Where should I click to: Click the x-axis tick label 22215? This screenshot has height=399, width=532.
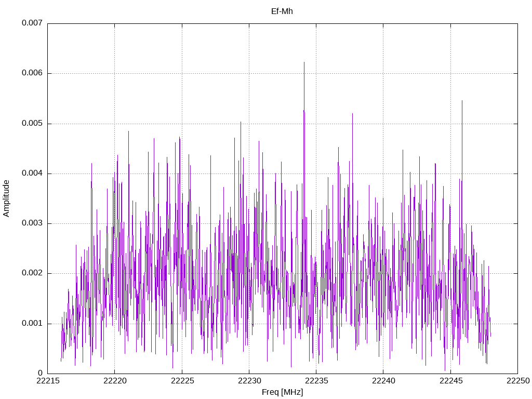pos(47,381)
